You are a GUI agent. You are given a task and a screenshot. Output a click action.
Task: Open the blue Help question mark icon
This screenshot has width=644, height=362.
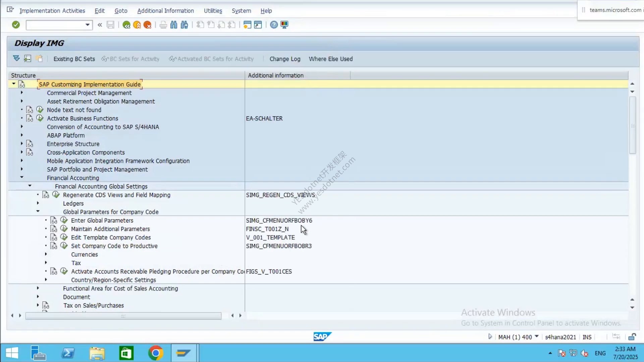click(x=274, y=25)
